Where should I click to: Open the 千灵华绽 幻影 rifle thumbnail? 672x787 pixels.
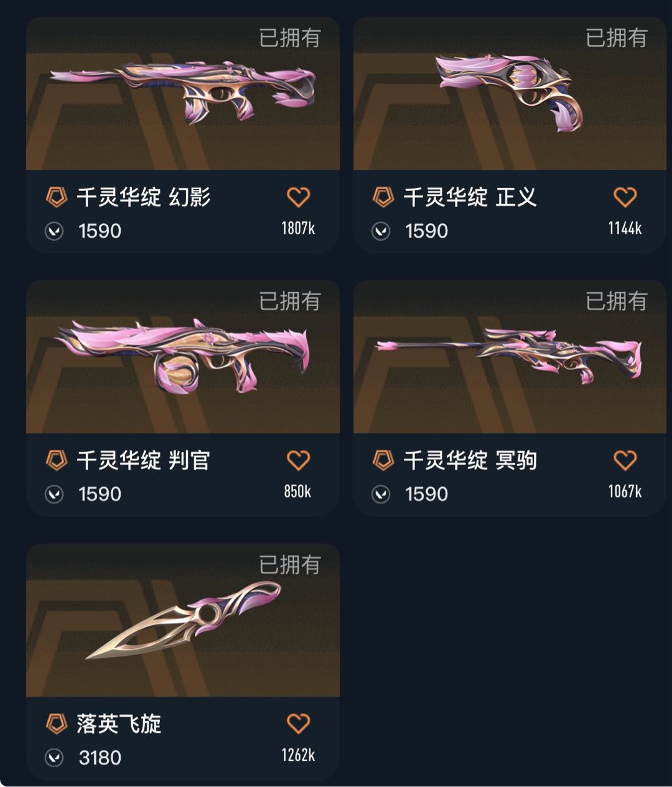tap(183, 93)
